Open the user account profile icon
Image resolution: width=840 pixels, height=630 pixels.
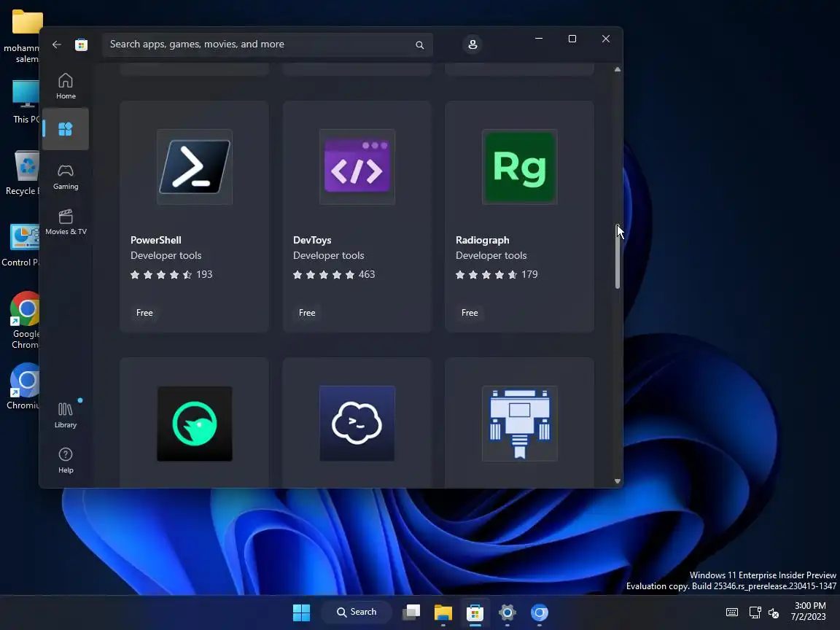point(472,44)
